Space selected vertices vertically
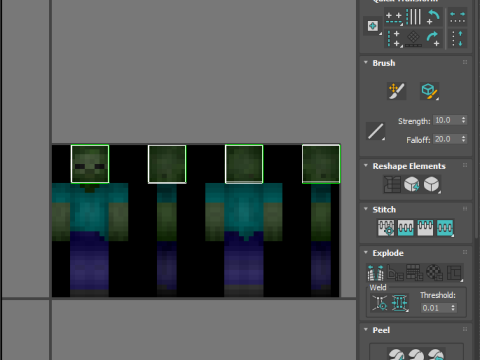 pyautogui.click(x=457, y=39)
